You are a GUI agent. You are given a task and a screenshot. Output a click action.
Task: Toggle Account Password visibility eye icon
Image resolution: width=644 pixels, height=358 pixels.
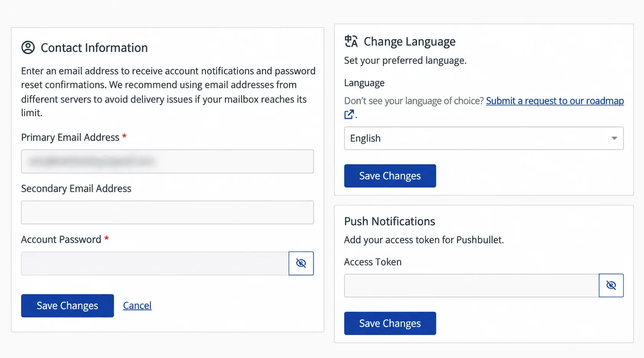point(301,263)
